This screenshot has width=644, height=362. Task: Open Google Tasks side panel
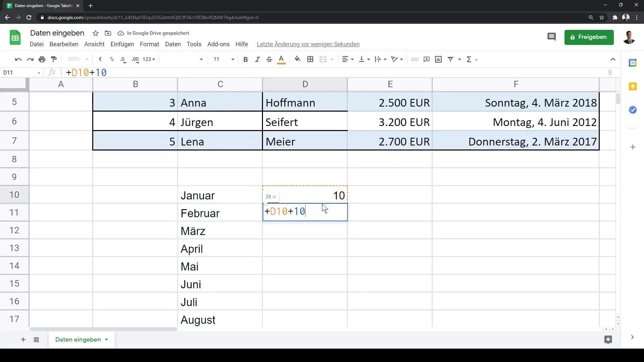point(633,110)
